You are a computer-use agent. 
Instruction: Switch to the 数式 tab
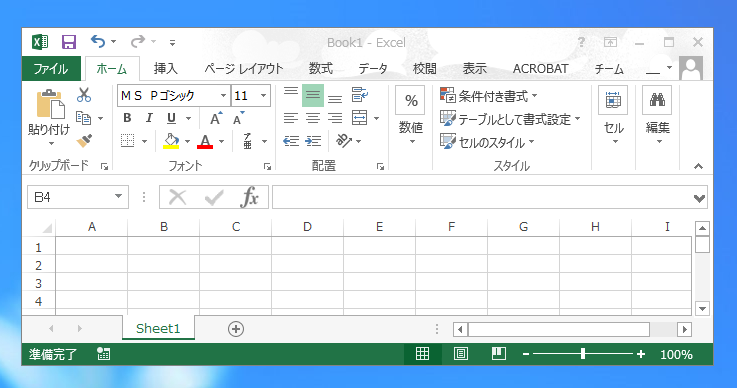(x=321, y=69)
